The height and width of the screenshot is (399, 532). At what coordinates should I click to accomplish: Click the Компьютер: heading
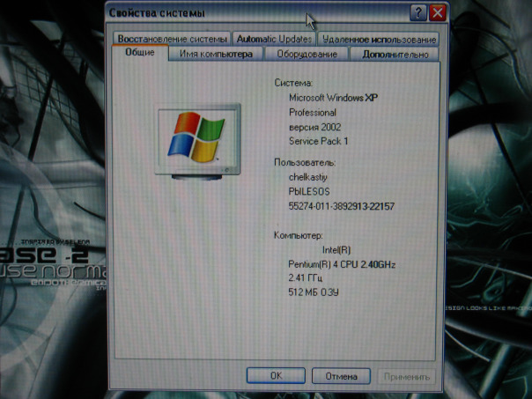(x=299, y=235)
